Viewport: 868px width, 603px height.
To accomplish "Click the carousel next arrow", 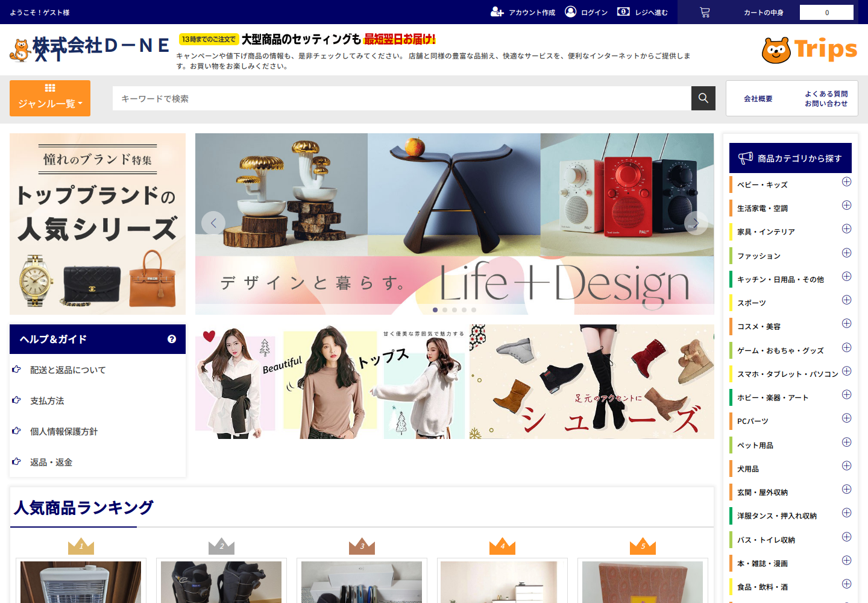I will pyautogui.click(x=696, y=223).
